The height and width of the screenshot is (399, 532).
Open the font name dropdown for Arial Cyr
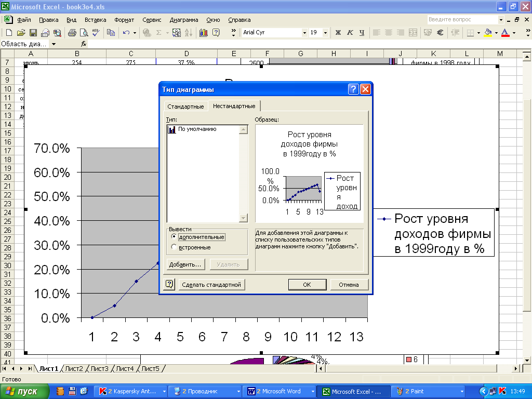click(x=304, y=33)
